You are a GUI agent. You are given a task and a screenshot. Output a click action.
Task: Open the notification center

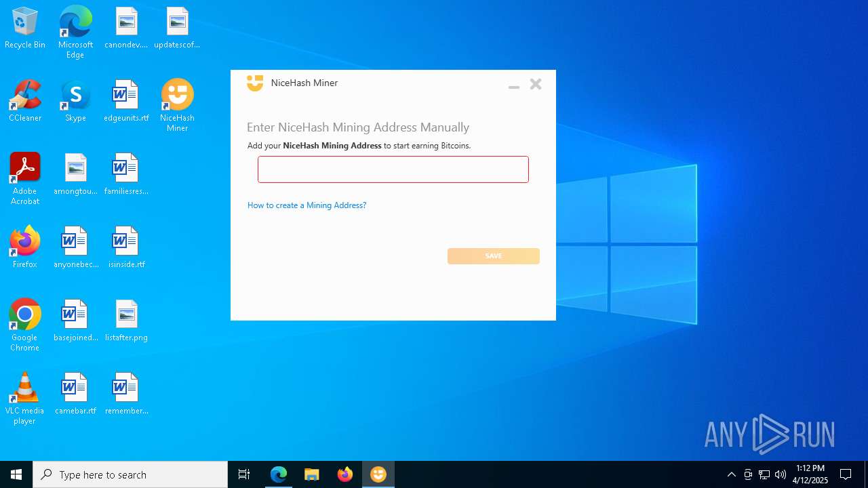tap(846, 474)
